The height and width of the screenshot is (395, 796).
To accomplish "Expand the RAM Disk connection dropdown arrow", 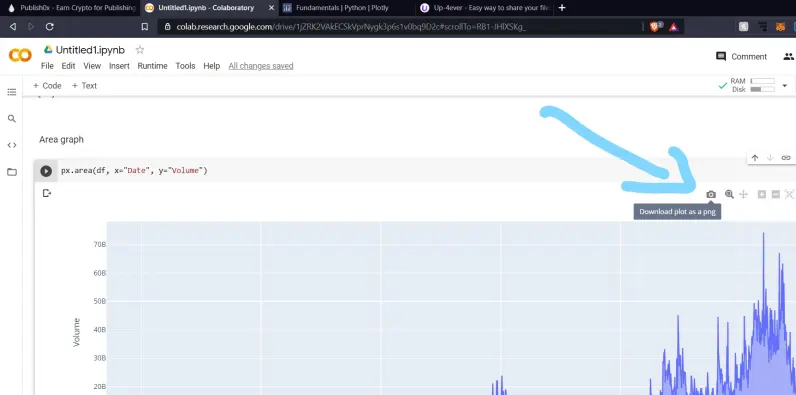I will 784,85.
